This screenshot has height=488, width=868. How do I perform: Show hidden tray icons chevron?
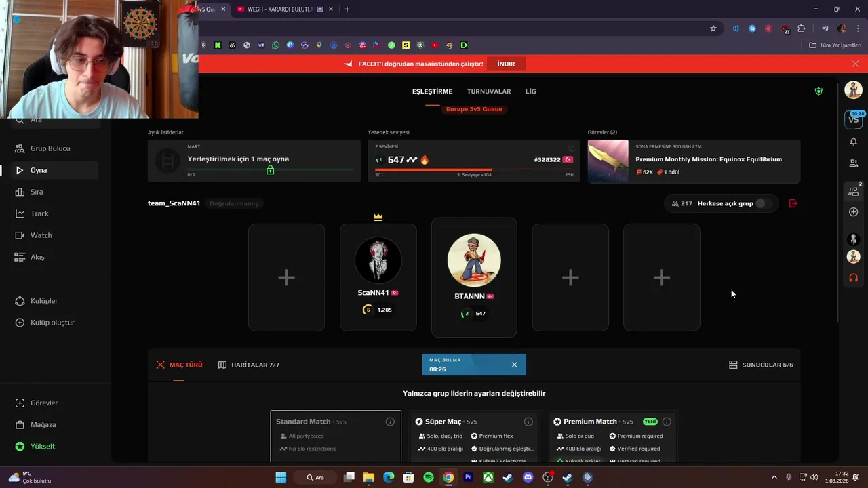pyautogui.click(x=774, y=477)
